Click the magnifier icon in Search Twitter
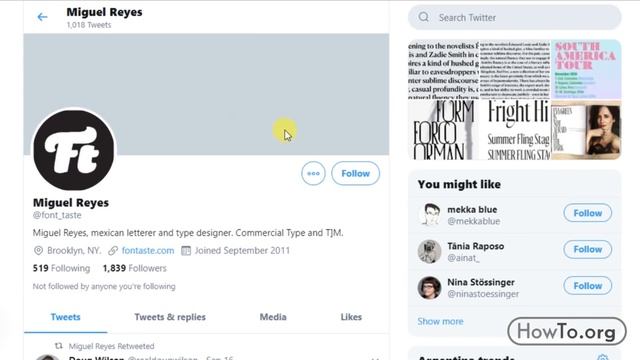This screenshot has width=640, height=360. (424, 17)
